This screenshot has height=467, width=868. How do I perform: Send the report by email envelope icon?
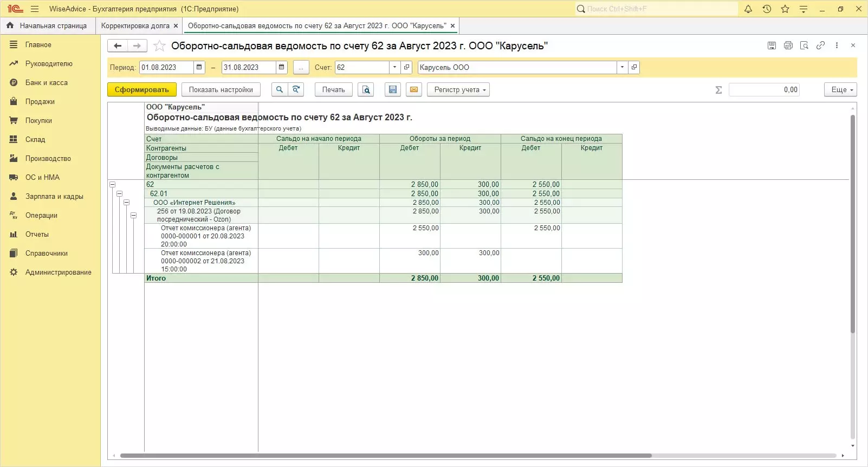tap(414, 90)
